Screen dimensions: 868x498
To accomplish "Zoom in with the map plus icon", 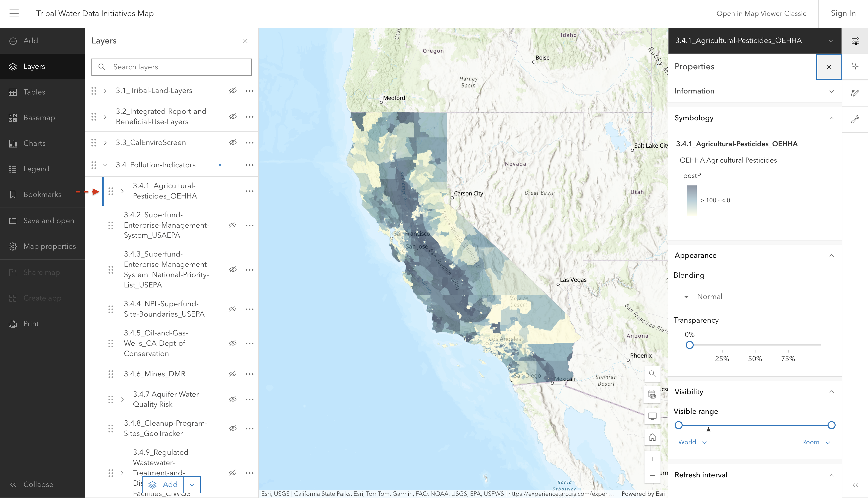I will (x=652, y=459).
